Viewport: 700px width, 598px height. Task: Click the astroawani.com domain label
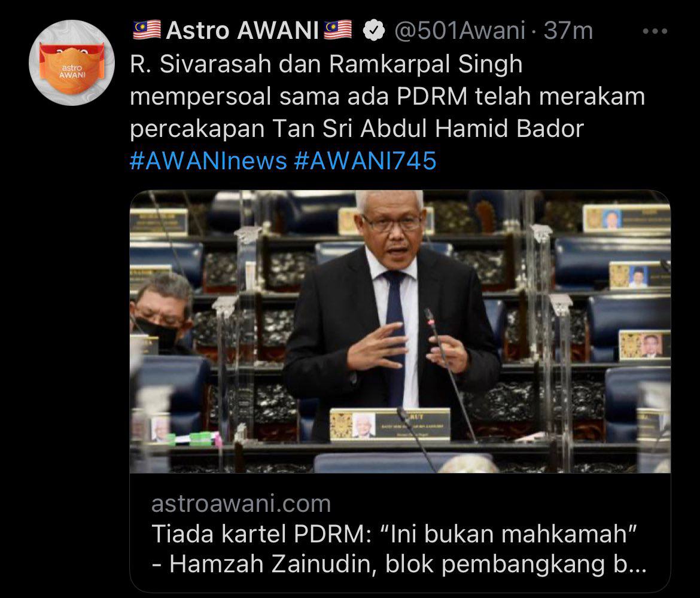pyautogui.click(x=241, y=504)
